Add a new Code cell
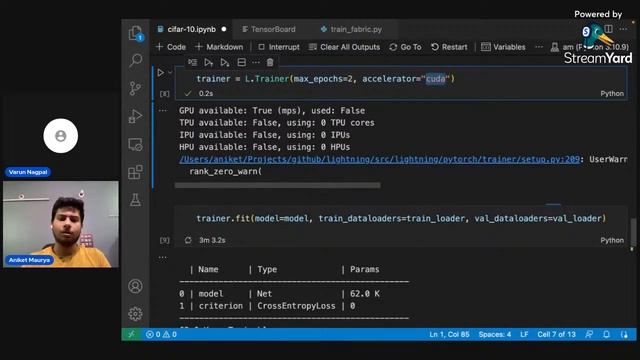This screenshot has width=640, height=360. [171, 47]
